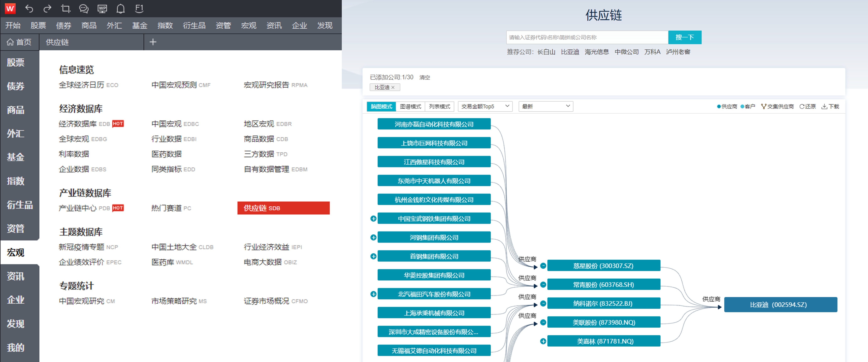The height and width of the screenshot is (362, 868).
Task: Open notifications via the bell icon
Action: 120,9
